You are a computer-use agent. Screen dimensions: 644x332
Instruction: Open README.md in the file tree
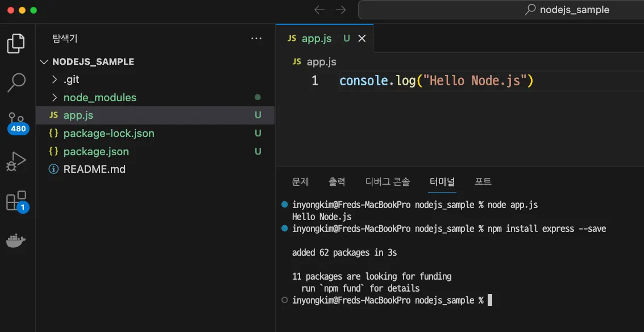(94, 169)
